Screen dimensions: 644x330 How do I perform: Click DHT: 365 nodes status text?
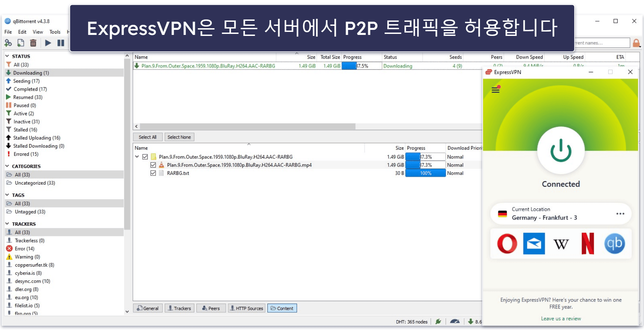[411, 322]
